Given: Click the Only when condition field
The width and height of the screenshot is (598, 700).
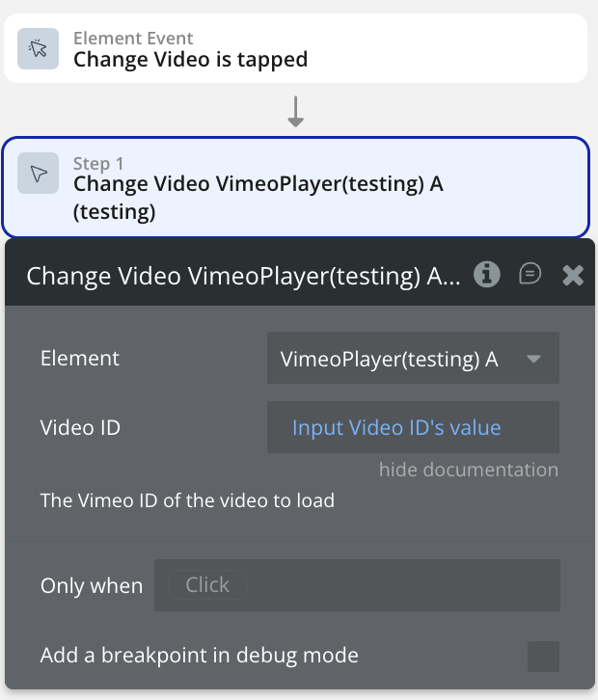Looking at the screenshot, I should (x=386, y=585).
